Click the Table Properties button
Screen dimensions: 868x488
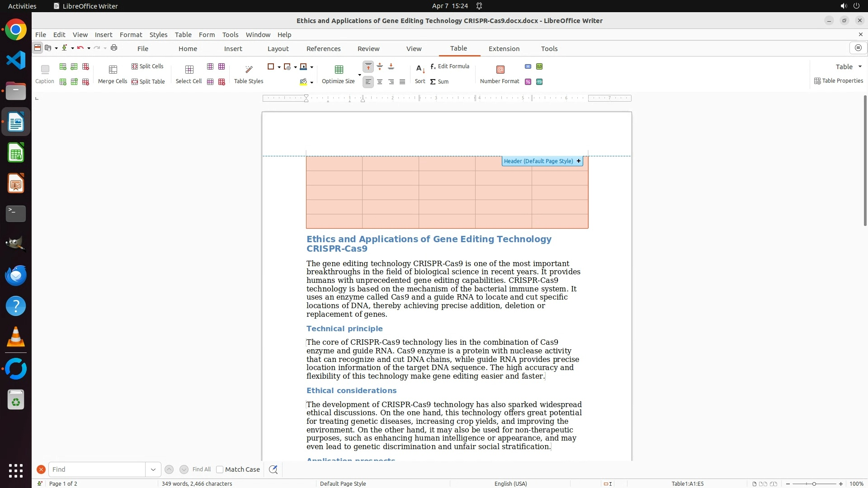(x=839, y=81)
